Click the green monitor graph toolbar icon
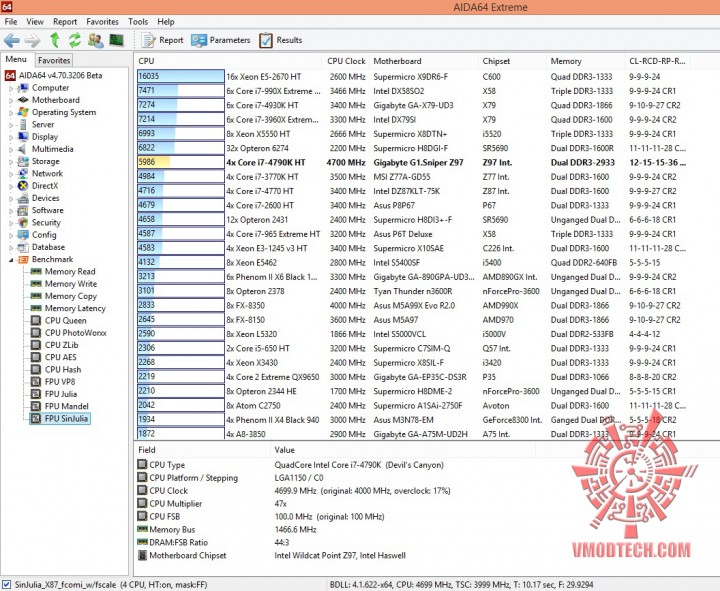This screenshot has height=591, width=720. [x=117, y=40]
